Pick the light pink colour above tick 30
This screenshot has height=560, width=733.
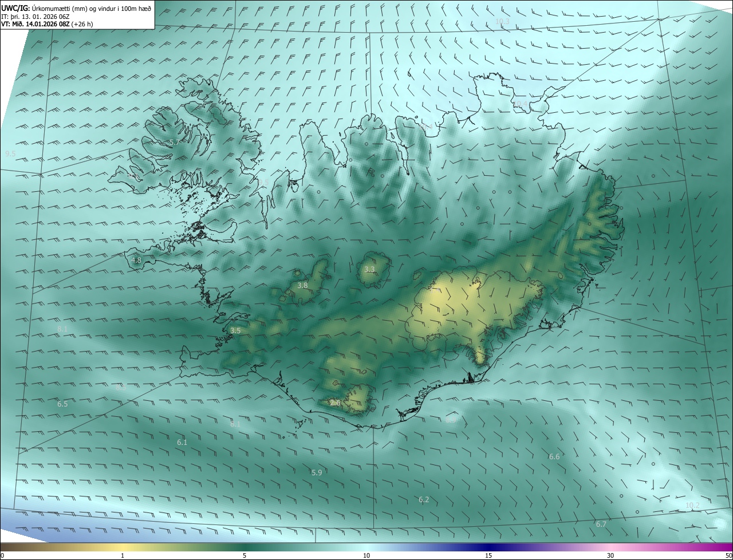(610, 547)
